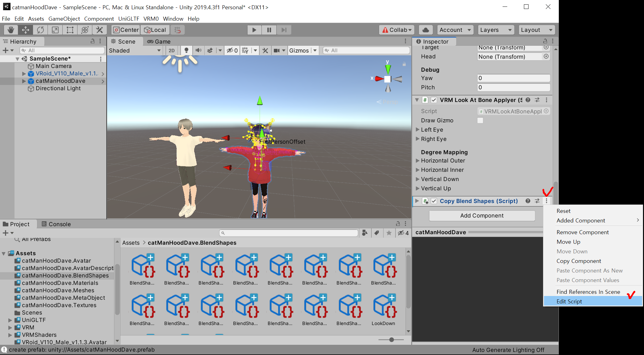Select the Hand tool in toolbar
Viewport: 644px width, 355px height.
click(x=11, y=30)
